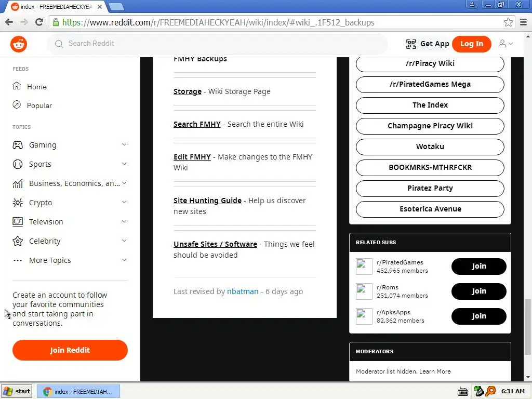The height and width of the screenshot is (399, 532).
Task: Open Chrome hamburger menu
Action: click(524, 22)
